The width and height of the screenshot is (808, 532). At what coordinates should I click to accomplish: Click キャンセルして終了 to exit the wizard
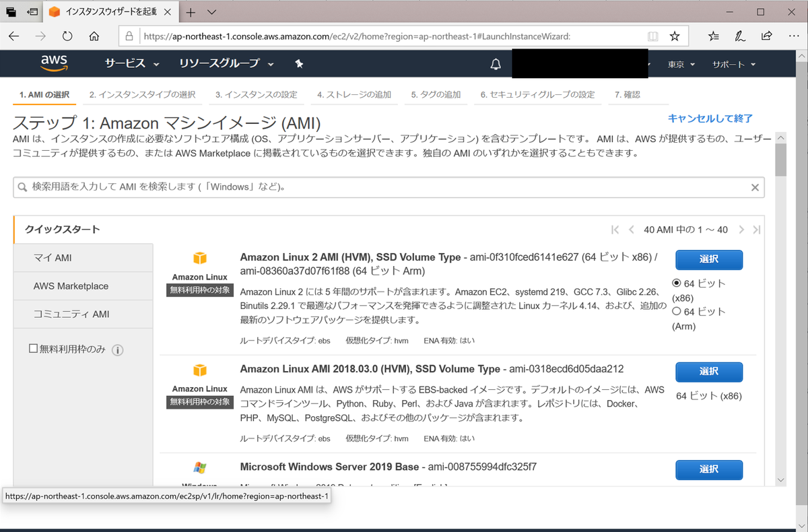tap(710, 117)
